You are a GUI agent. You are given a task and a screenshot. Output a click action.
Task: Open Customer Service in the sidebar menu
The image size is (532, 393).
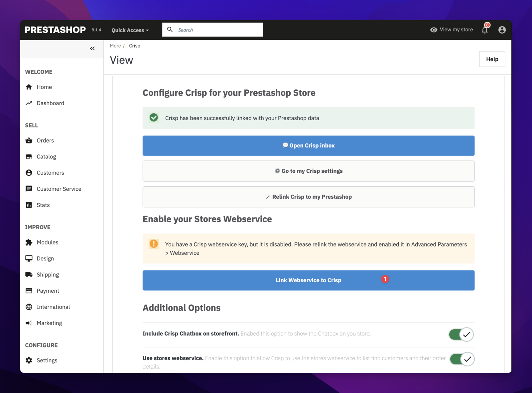59,189
